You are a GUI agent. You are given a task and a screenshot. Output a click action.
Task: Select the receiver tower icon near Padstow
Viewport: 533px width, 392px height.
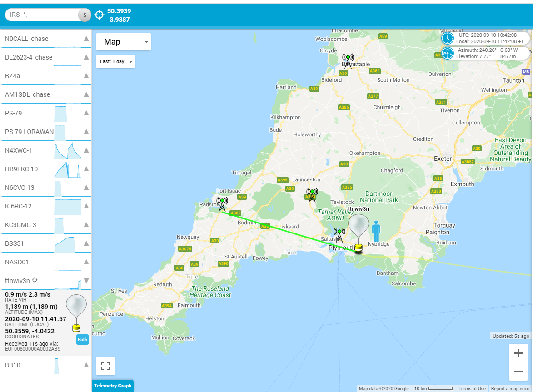(222, 205)
